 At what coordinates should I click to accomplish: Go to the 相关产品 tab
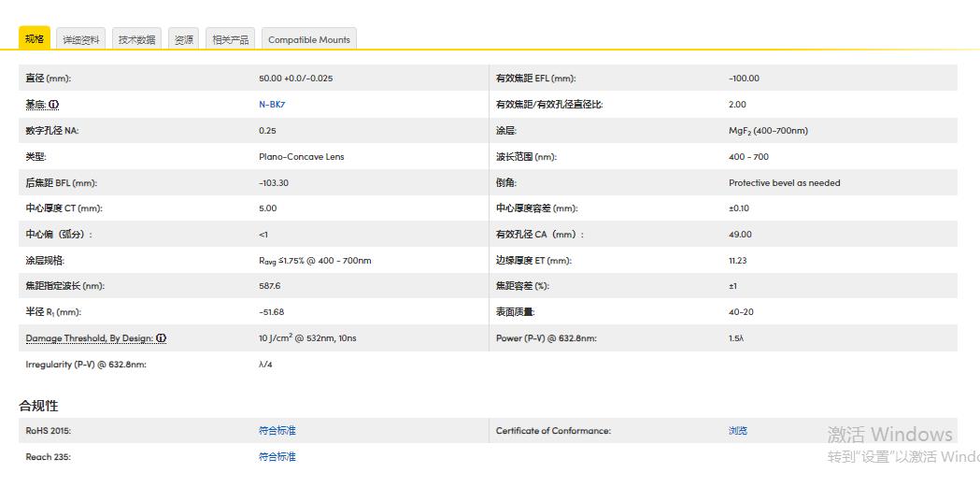tap(231, 39)
